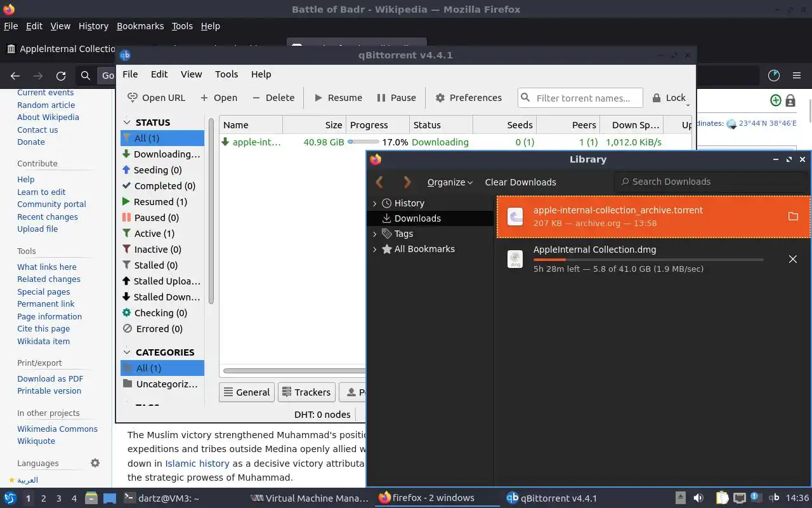This screenshot has height=508, width=812.
Task: Collapse the STATUS section
Action: point(127,123)
